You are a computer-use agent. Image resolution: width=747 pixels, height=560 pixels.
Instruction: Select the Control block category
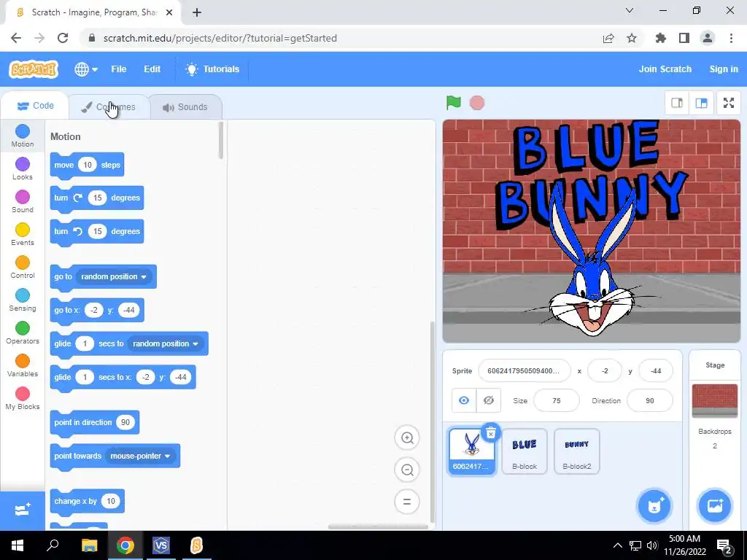pyautogui.click(x=23, y=267)
